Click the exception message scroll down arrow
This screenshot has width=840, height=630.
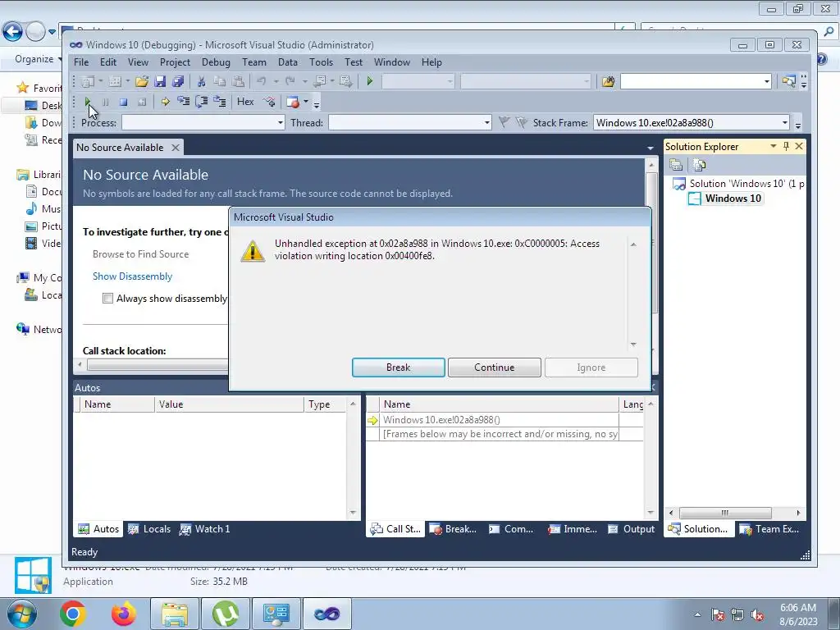pos(633,345)
